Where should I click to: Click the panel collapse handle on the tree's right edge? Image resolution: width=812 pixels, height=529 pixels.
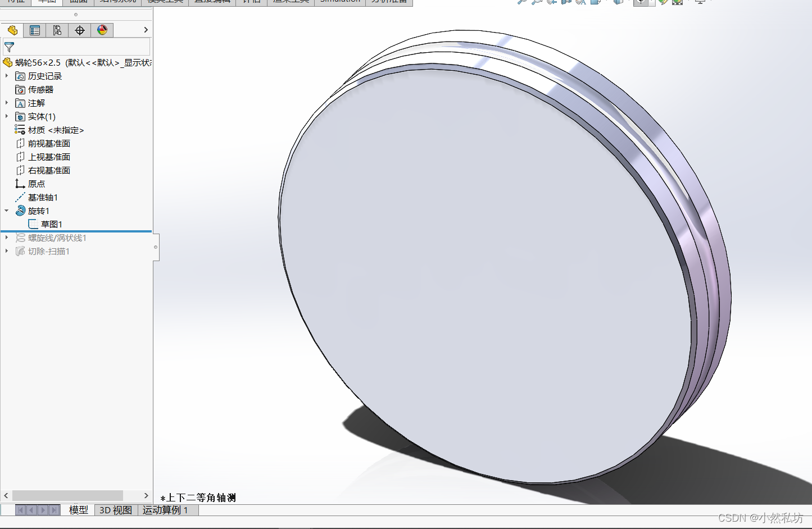[156, 247]
